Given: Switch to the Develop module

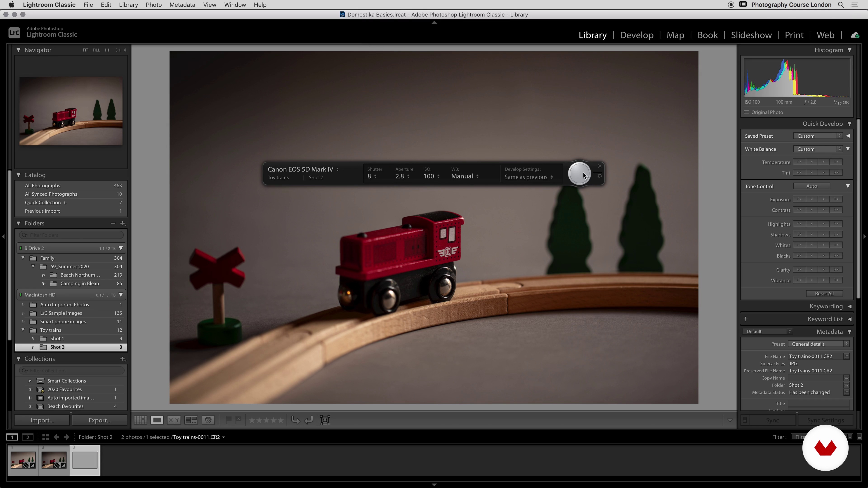Looking at the screenshot, I should (x=637, y=35).
